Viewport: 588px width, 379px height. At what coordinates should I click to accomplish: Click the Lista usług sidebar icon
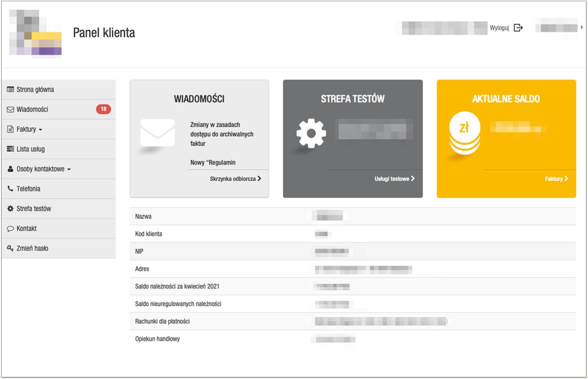coord(10,149)
